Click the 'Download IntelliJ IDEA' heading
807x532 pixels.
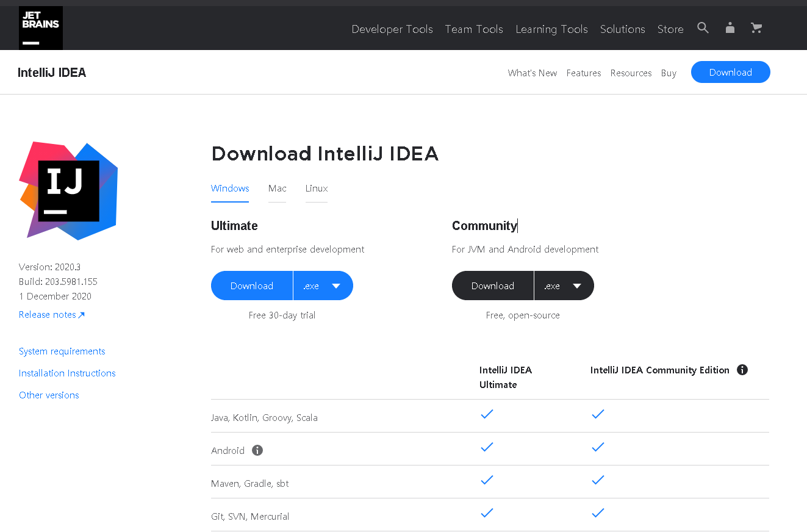point(325,153)
